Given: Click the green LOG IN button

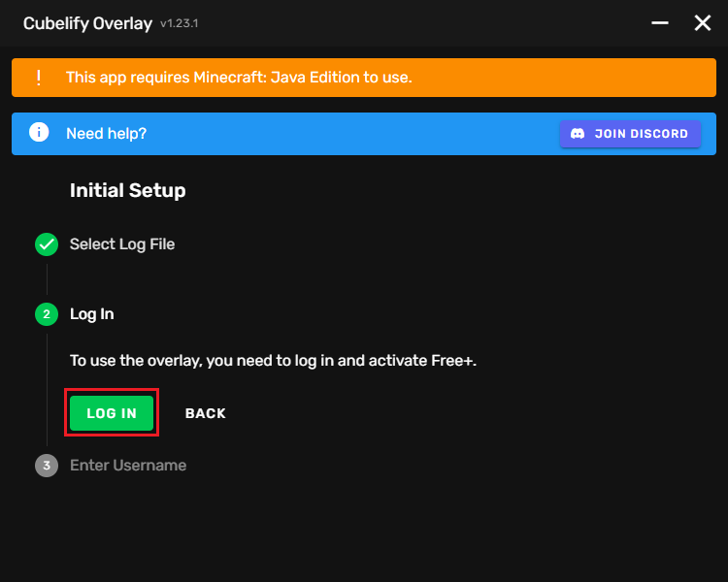Looking at the screenshot, I should 112,413.
